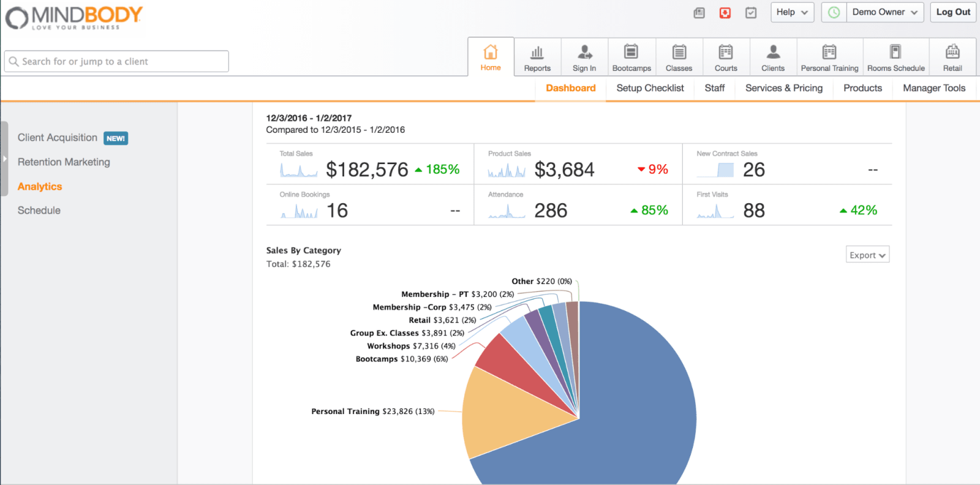The width and height of the screenshot is (980, 485).
Task: Click the green 185% change indicator
Action: click(x=437, y=170)
